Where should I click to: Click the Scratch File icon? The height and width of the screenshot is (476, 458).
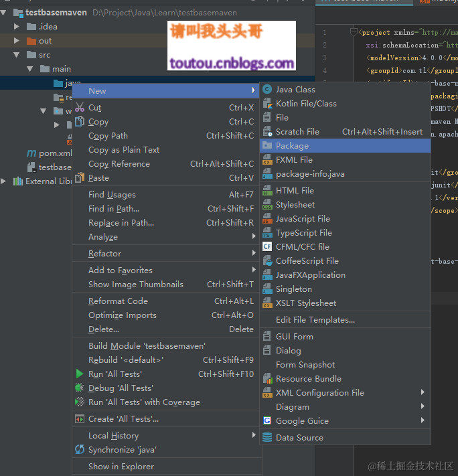[267, 131]
